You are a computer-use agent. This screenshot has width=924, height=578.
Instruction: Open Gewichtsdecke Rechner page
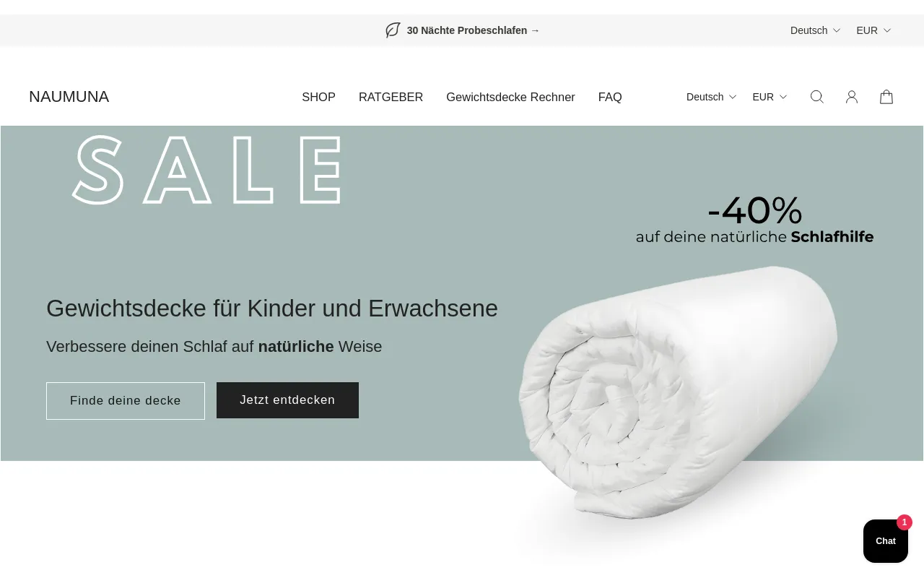click(510, 97)
